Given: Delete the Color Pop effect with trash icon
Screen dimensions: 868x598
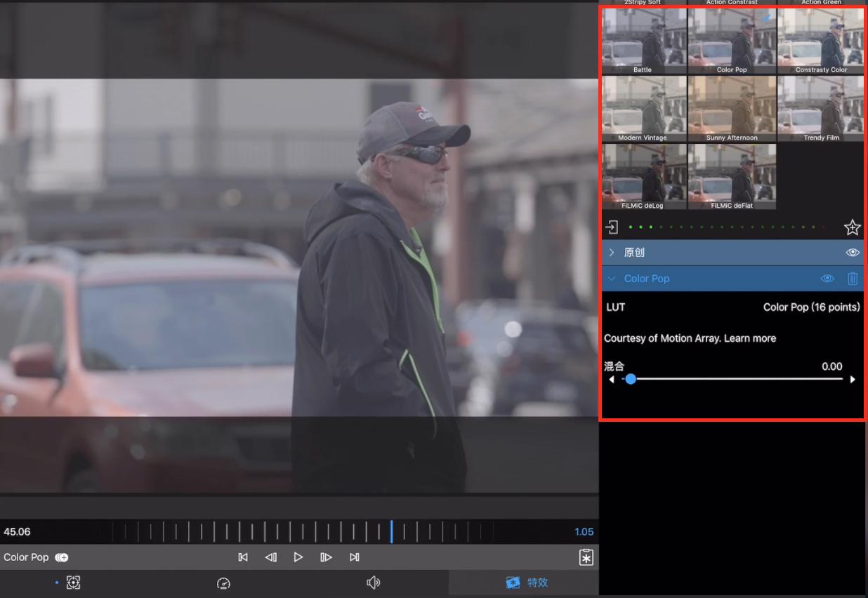Looking at the screenshot, I should click(853, 279).
